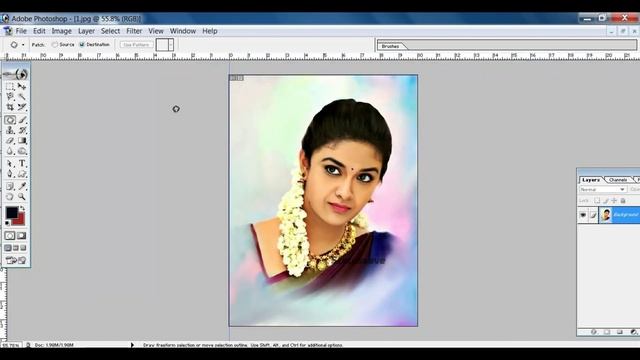Toggle lock transparent pixels checkbox
640x360 pixels.
pyautogui.click(x=597, y=200)
